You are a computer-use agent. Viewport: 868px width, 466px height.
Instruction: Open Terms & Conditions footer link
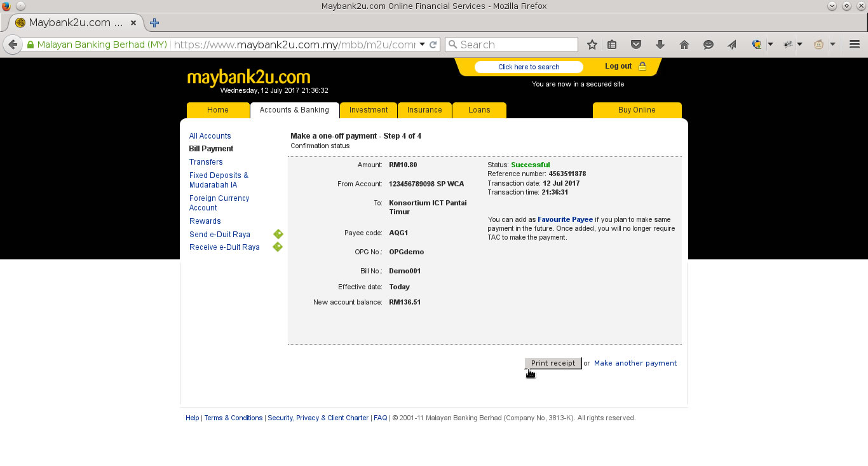233,418
